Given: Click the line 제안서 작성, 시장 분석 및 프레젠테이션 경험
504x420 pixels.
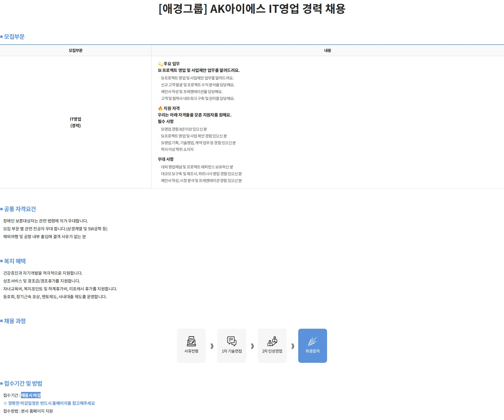Looking at the screenshot, I should (201, 180).
